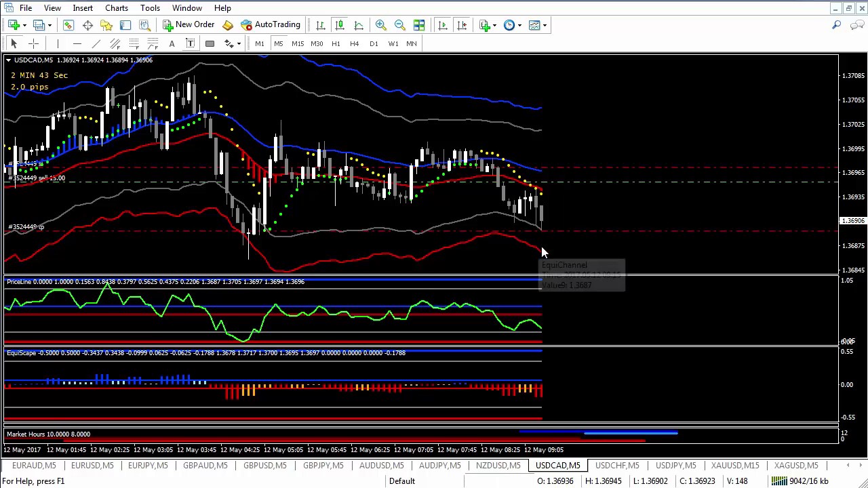Open the Help menu

coord(222,8)
